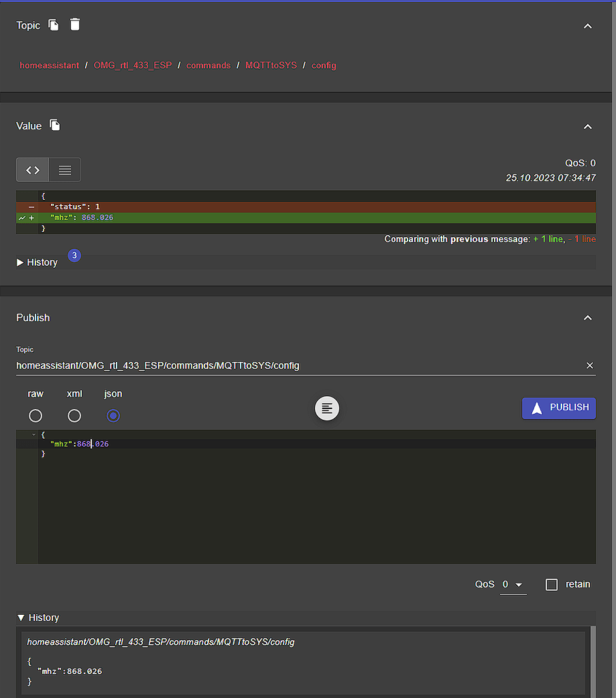Collapse the Publish section chevron
The height and width of the screenshot is (698, 616).
pos(587,317)
